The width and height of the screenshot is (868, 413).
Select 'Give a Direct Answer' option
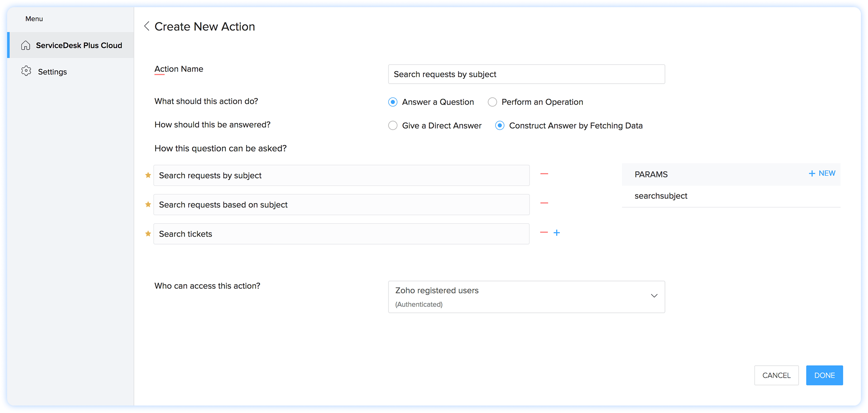coord(393,126)
